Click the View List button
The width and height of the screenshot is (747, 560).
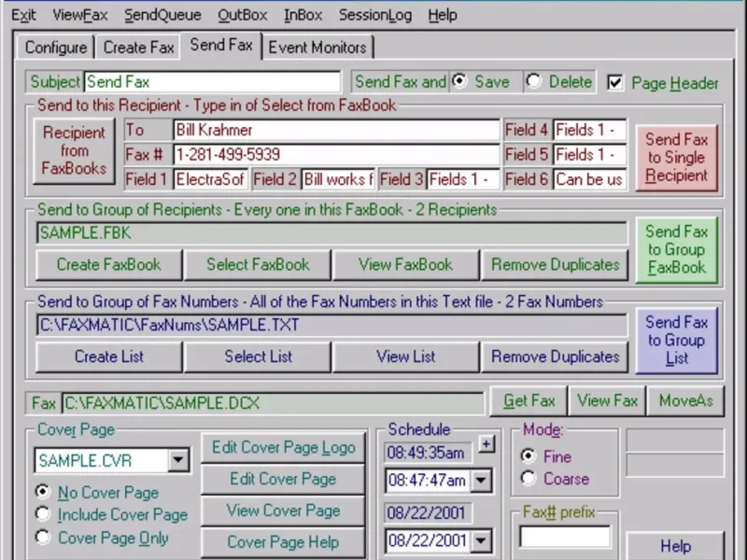(405, 357)
